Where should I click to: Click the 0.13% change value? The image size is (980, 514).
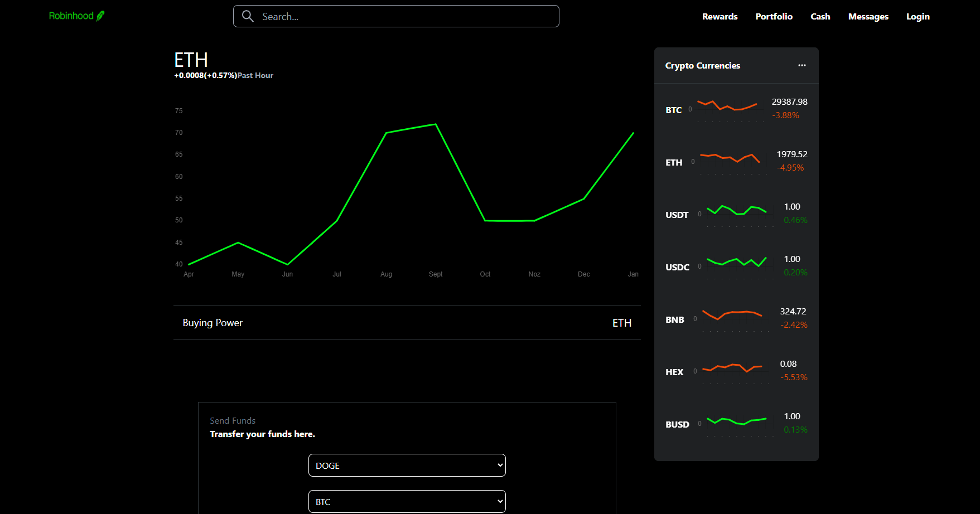pyautogui.click(x=795, y=430)
